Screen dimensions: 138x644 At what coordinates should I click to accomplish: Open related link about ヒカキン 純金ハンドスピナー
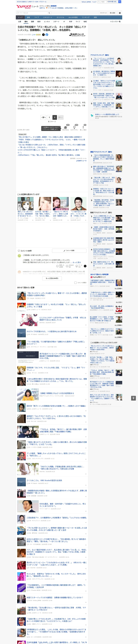coord(51,151)
